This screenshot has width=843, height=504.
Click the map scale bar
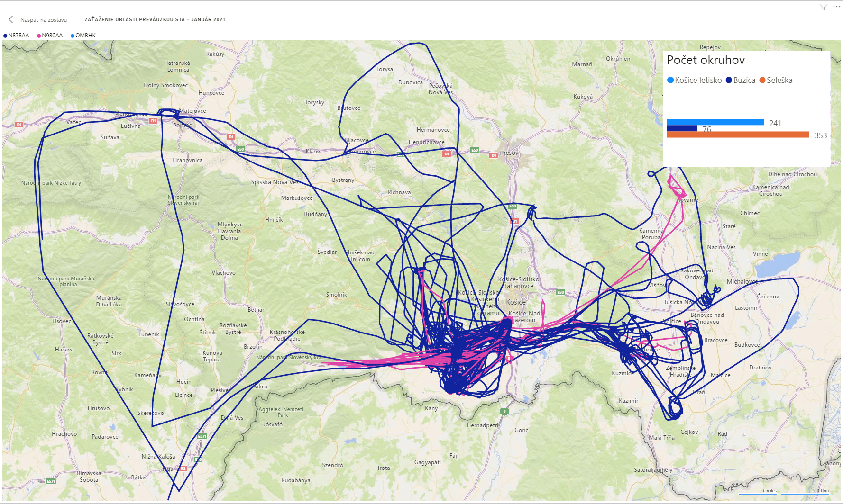[x=783, y=494]
